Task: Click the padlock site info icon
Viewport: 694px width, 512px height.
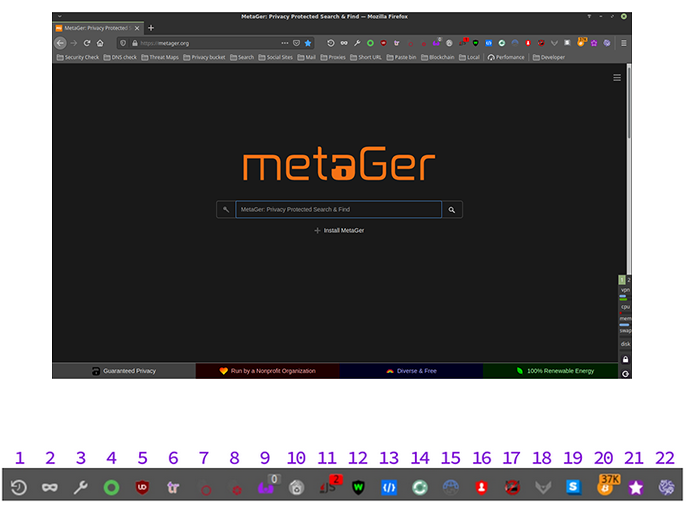Action: pos(135,43)
